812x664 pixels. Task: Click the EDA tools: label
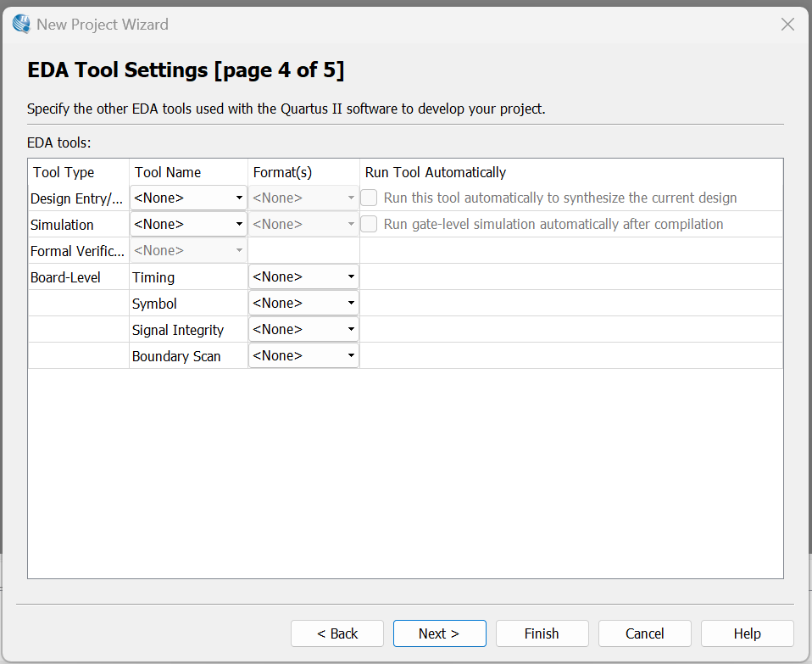[59, 142]
